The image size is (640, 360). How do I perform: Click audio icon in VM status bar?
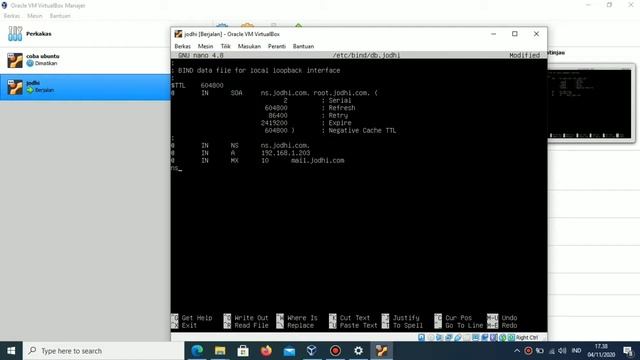[x=439, y=338]
